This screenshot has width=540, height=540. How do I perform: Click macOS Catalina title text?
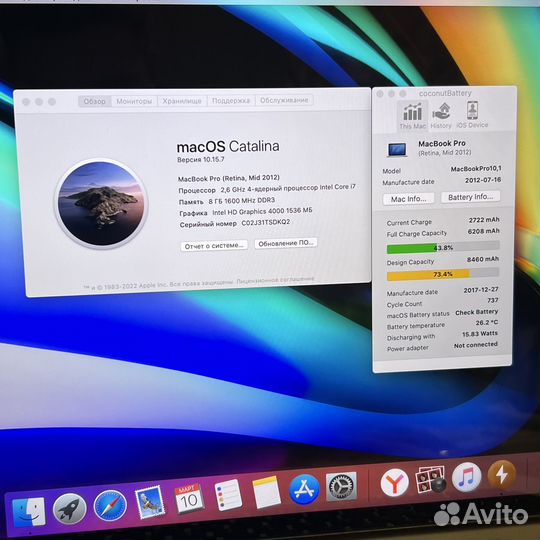coord(228,147)
